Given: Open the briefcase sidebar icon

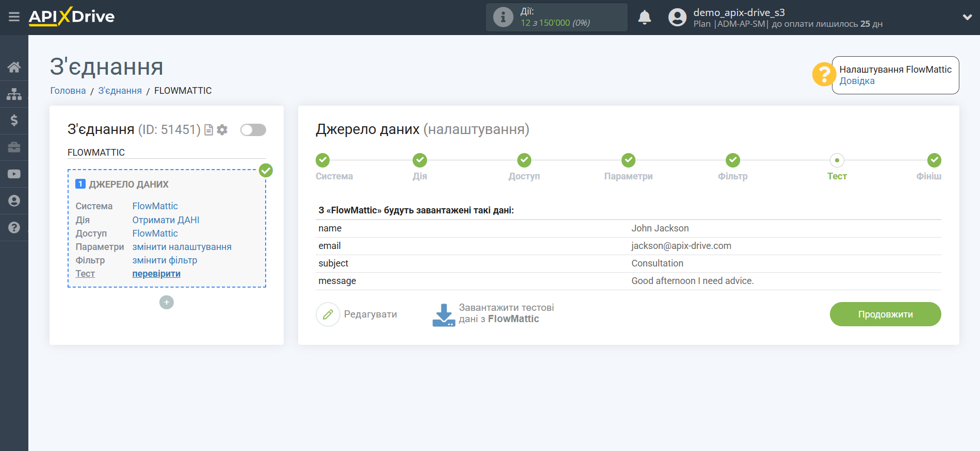Looking at the screenshot, I should click(14, 147).
